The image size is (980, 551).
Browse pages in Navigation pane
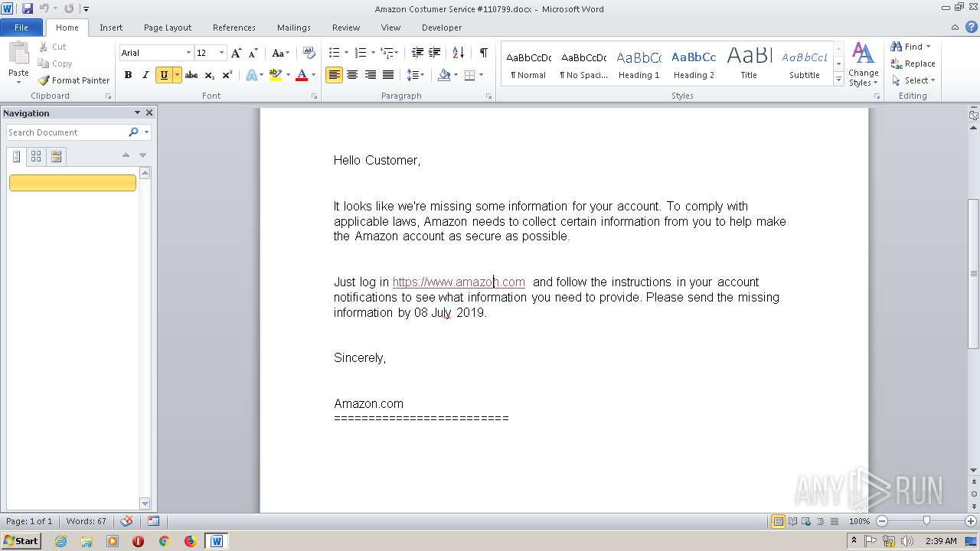[x=36, y=156]
